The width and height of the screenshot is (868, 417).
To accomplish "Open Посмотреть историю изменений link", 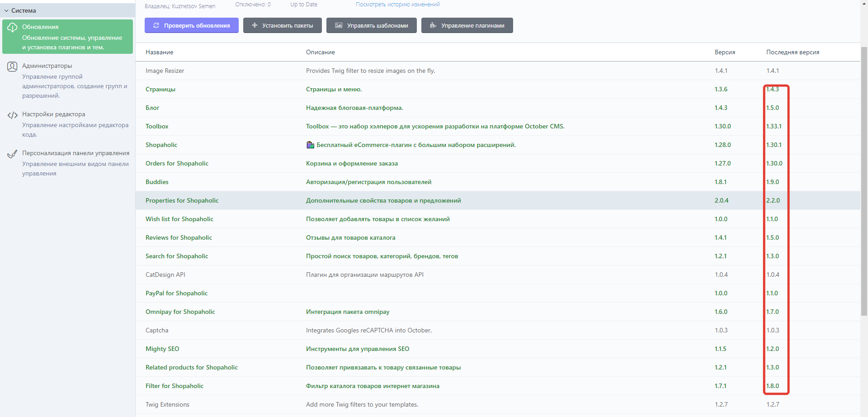I will [x=398, y=5].
